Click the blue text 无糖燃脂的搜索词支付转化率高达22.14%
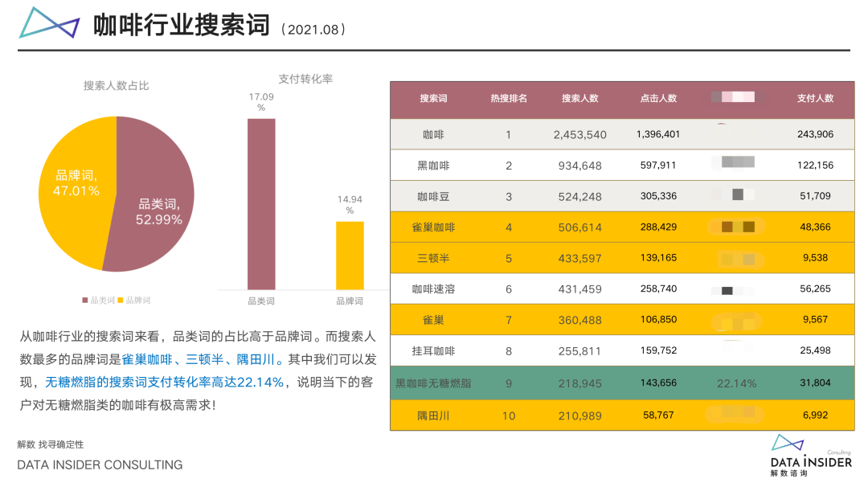Viewport: 868px width, 483px height. coord(165,383)
